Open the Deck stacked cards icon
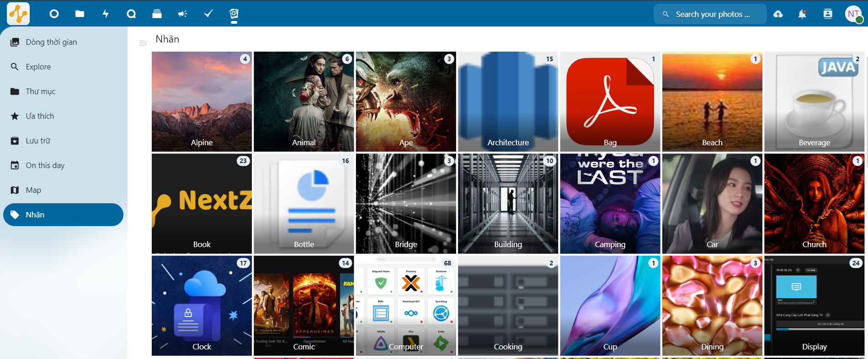 point(157,14)
